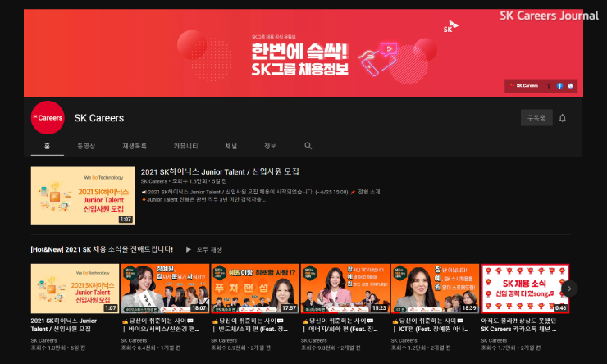Switch to the 동영상 tab

click(86, 146)
